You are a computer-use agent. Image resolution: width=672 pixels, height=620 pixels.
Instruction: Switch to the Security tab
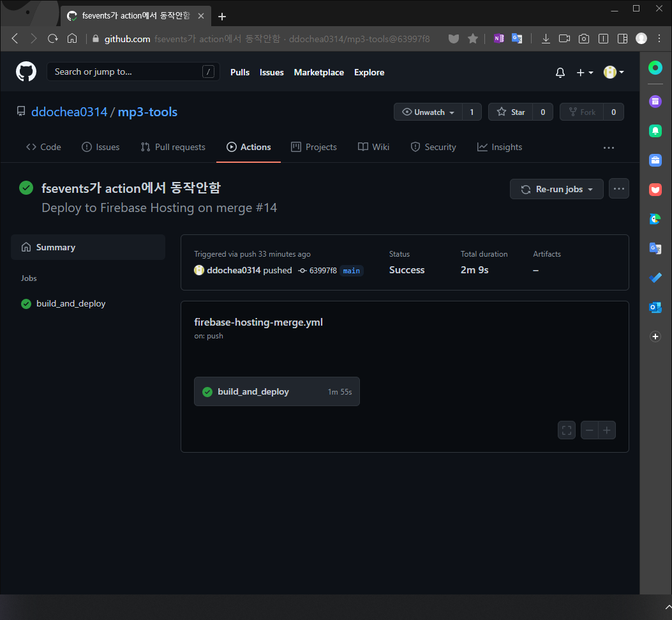(x=433, y=147)
